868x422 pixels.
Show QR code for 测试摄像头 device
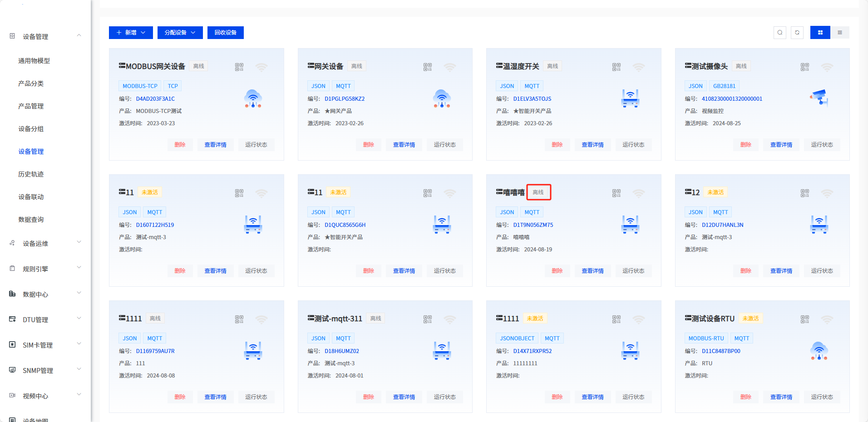(805, 67)
